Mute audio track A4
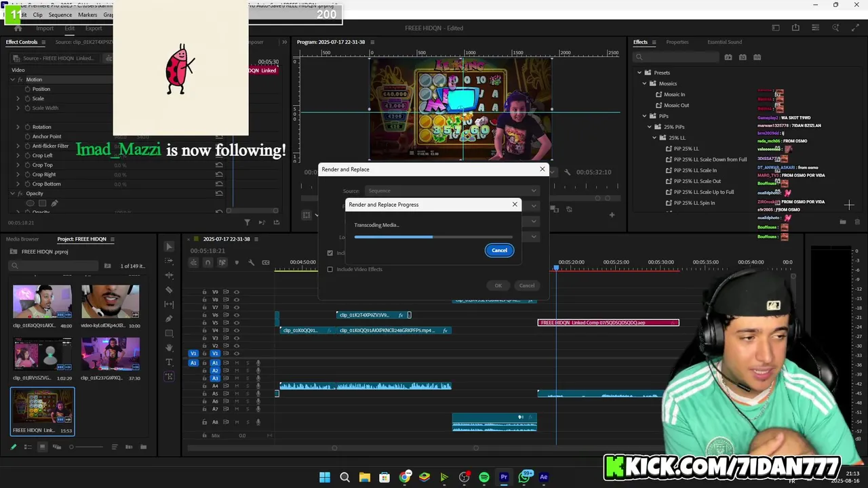The height and width of the screenshot is (488, 868). [237, 386]
